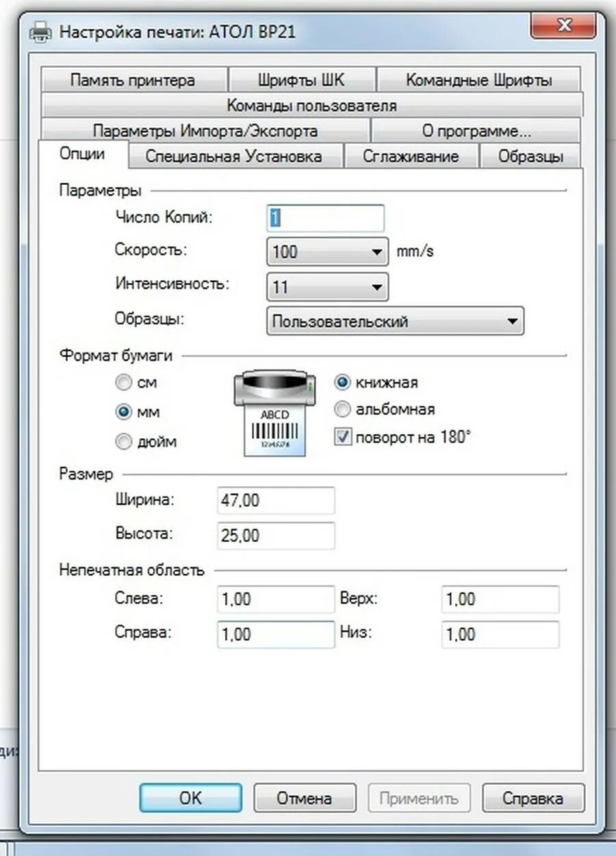Click the Высота input field

(276, 536)
